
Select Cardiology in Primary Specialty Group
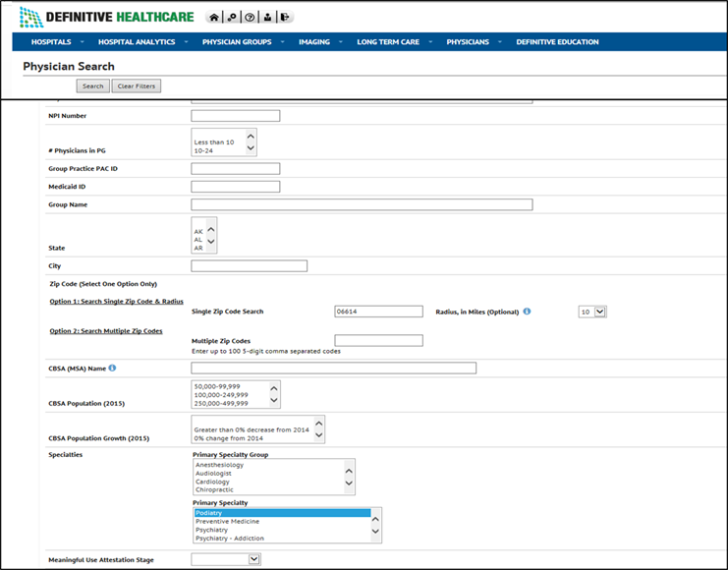212,482
